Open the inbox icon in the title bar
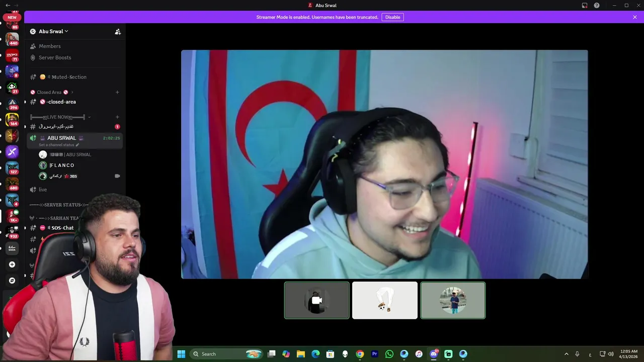Viewport: 644px width, 362px height. (585, 6)
